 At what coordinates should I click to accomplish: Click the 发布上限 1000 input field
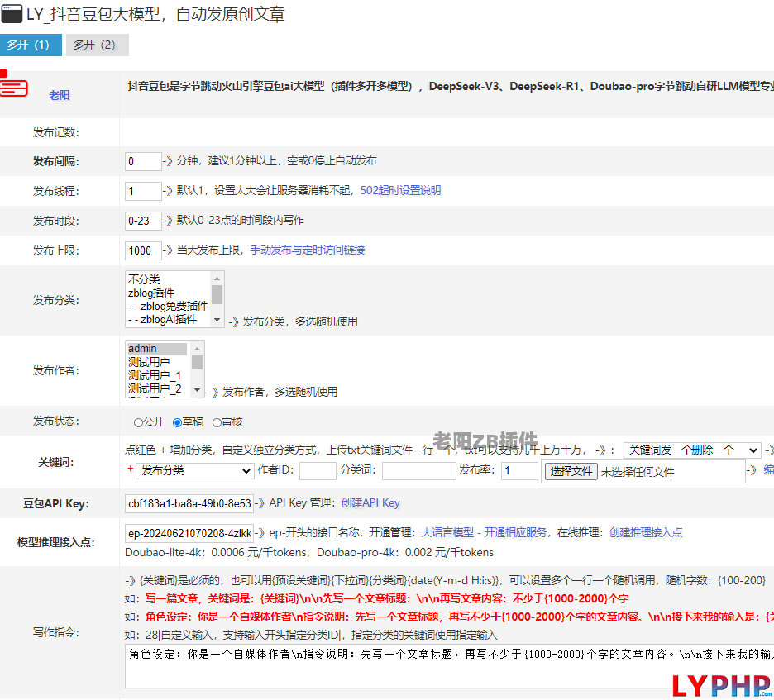(143, 250)
